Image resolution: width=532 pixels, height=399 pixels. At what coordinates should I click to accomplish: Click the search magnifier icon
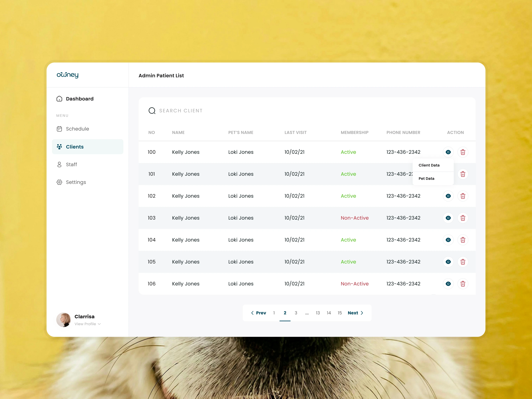pos(152,111)
